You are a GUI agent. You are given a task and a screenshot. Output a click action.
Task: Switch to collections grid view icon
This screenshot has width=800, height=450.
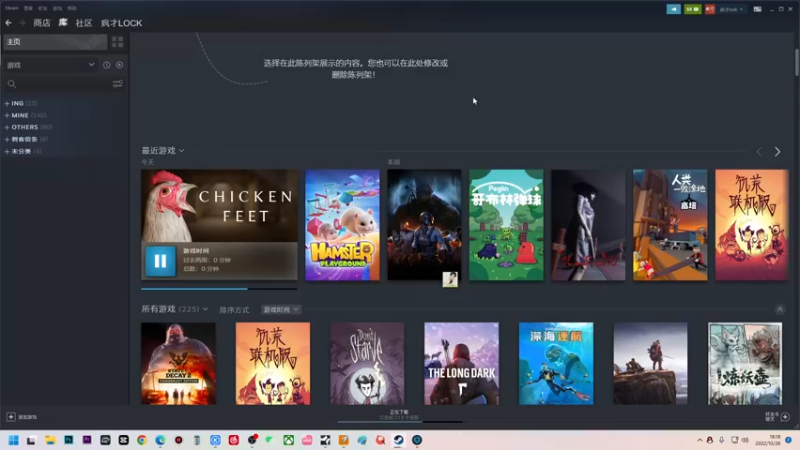[x=117, y=42]
